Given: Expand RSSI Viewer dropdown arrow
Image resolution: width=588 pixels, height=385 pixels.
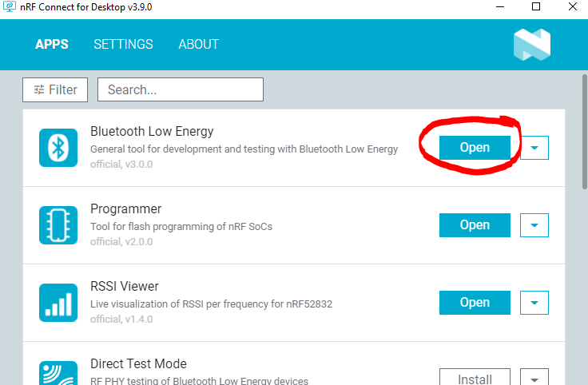Looking at the screenshot, I should [534, 303].
